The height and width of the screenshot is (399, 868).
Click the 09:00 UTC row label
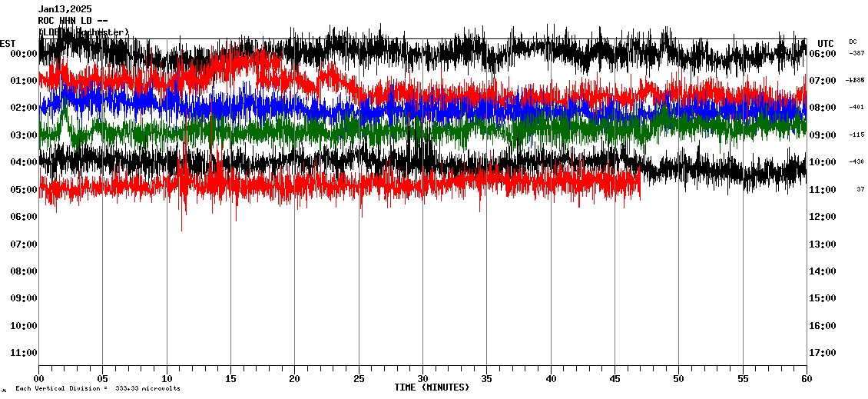pyautogui.click(x=823, y=135)
